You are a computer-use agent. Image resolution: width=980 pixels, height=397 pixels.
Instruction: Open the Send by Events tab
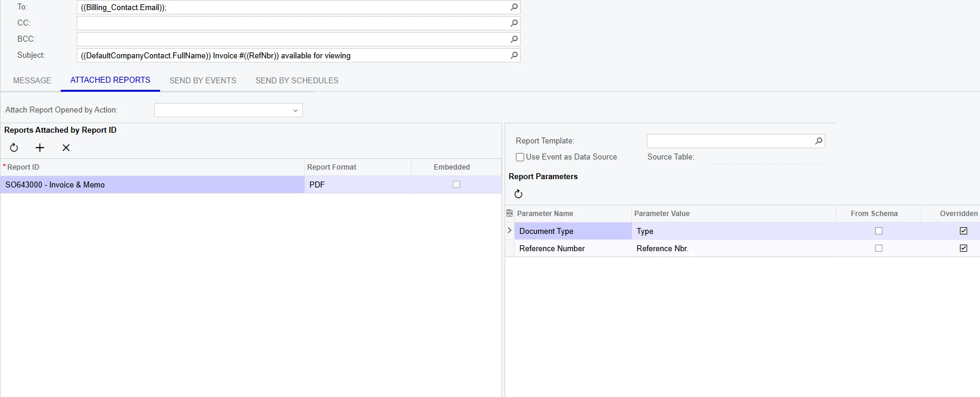tap(203, 80)
